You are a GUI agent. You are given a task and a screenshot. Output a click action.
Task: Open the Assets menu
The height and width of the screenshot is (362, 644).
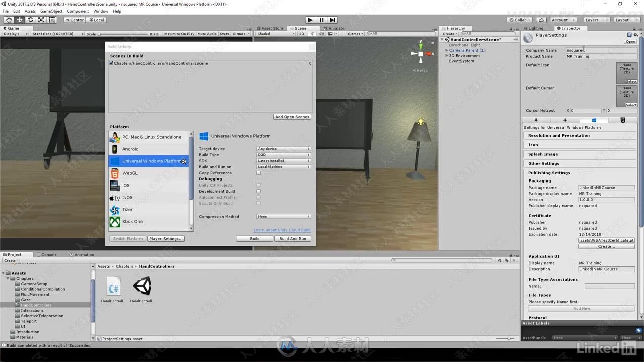pos(30,11)
